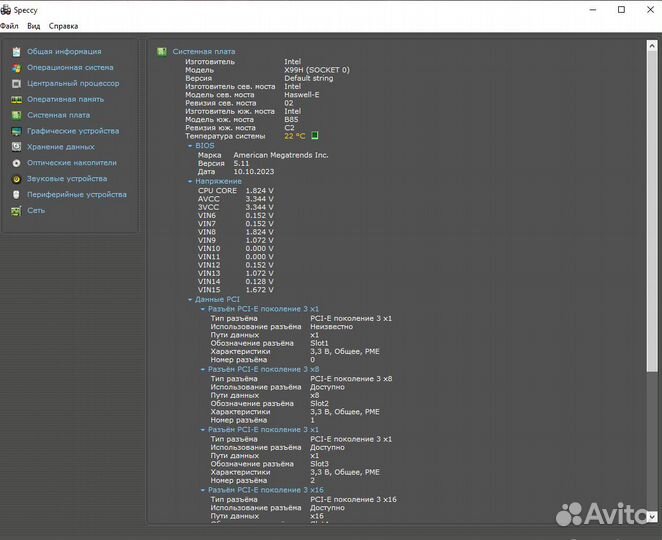Click American Megatrends Inc. BIOS brand
Image resolution: width=662 pixels, height=540 pixels.
(281, 155)
